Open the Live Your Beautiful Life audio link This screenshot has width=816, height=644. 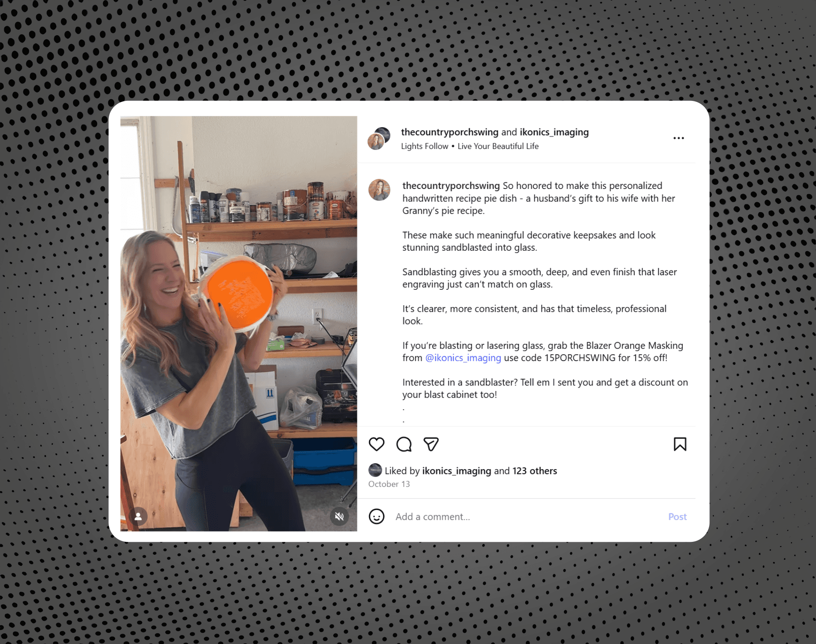coord(498,146)
